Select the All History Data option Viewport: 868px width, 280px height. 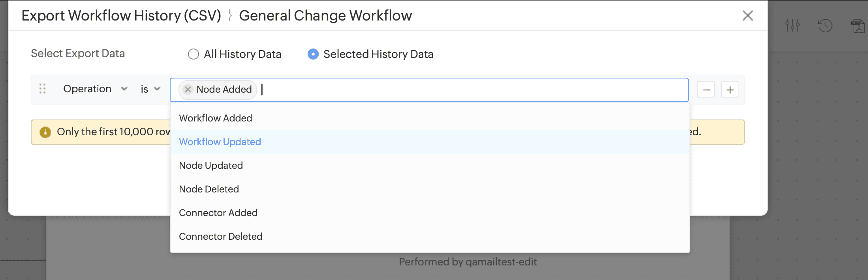tap(194, 54)
